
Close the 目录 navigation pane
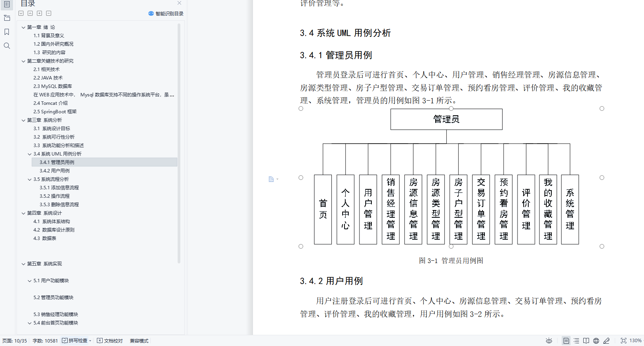click(x=179, y=3)
